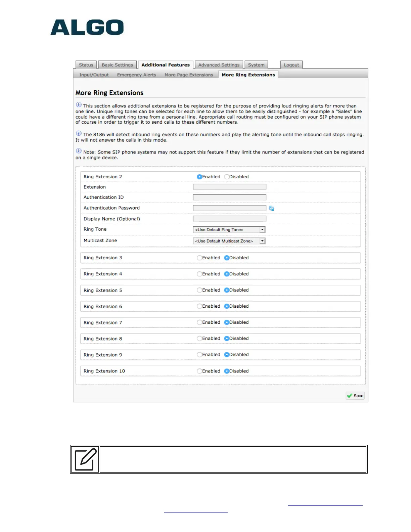Enable Ring Extension 4
The width and height of the screenshot is (411, 532).
tap(199, 274)
